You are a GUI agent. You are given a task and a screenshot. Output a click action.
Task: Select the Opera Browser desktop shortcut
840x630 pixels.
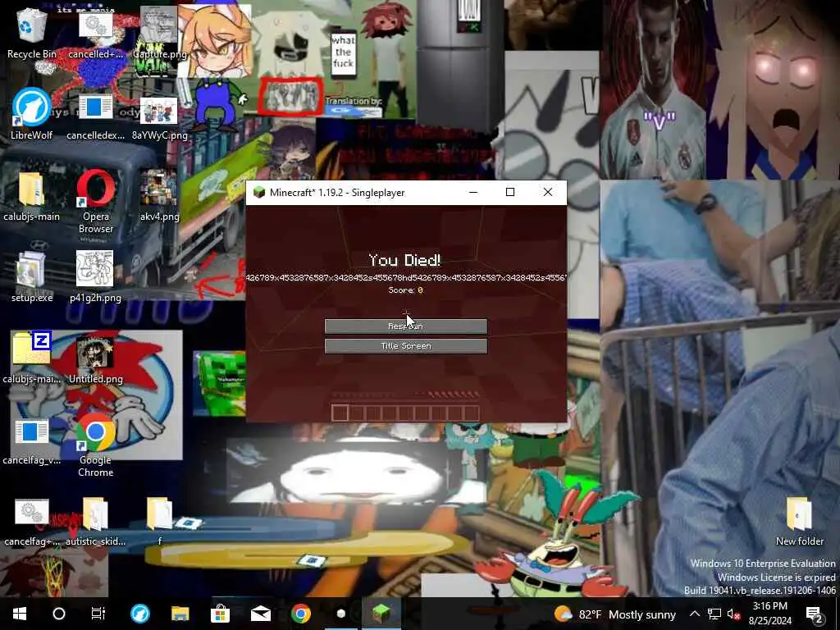coord(96,201)
